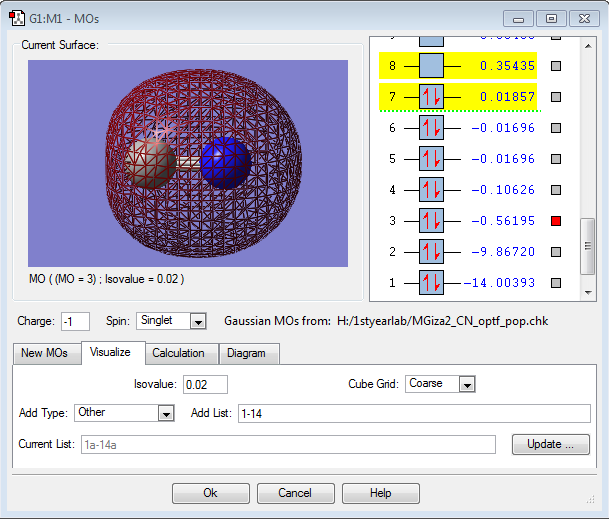Toggle surface checkbox for MO 2
This screenshot has width=609, height=519.
[x=556, y=252]
